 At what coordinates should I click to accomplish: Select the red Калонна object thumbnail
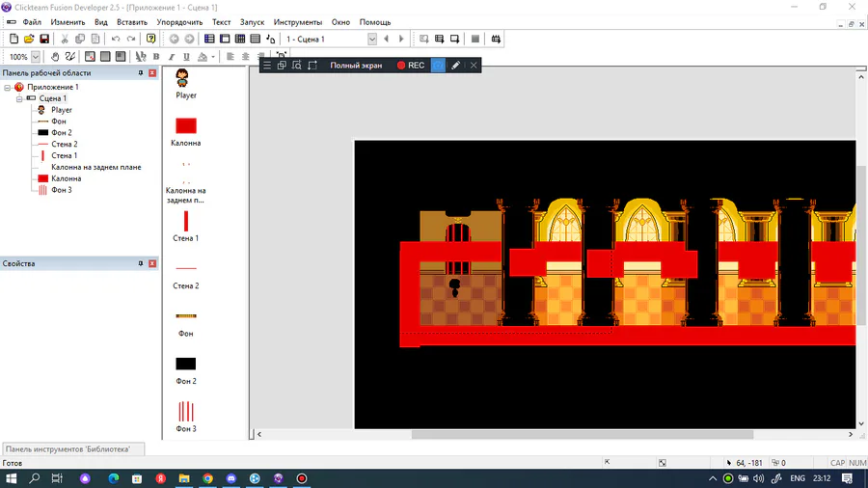(x=186, y=125)
